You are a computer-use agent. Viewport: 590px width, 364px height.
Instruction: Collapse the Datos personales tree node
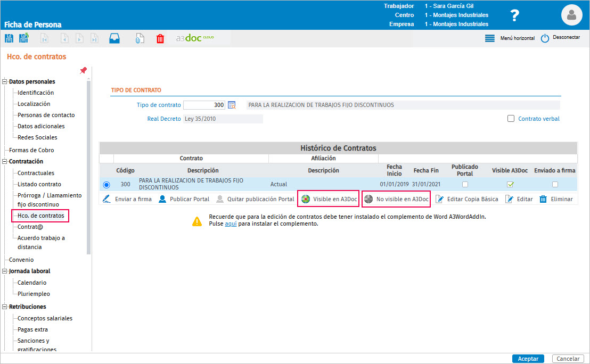click(x=5, y=81)
